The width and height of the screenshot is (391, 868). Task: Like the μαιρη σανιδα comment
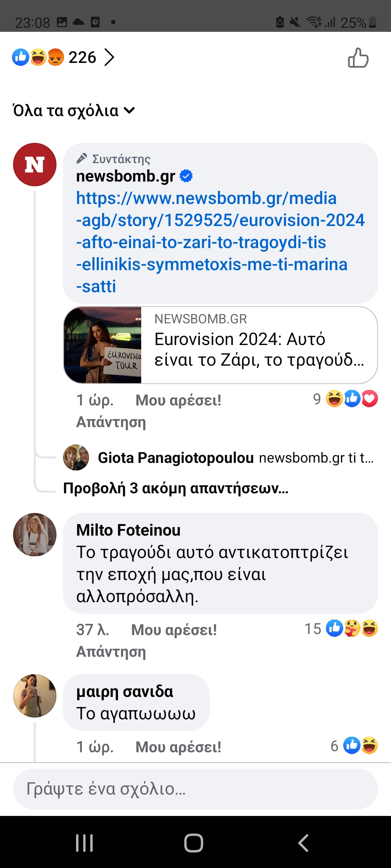pos(178,747)
